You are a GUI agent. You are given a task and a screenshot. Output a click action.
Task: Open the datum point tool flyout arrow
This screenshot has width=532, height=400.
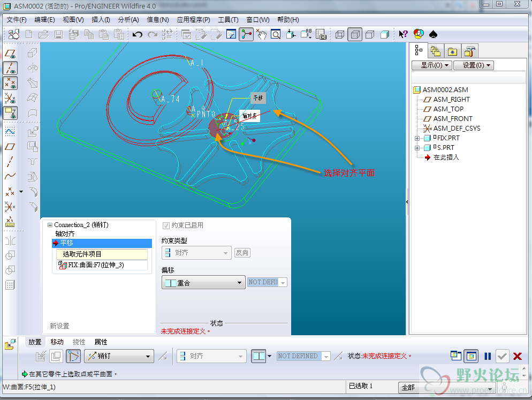coord(21,192)
